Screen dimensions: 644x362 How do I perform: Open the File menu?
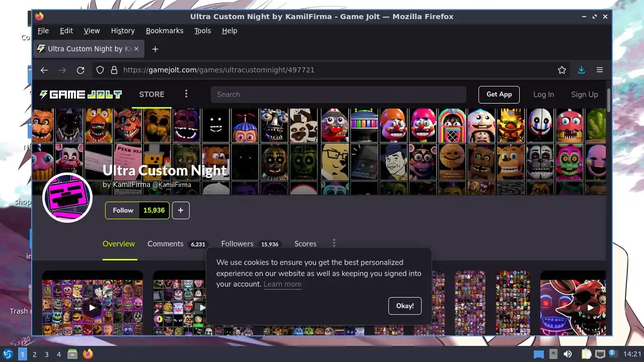(x=43, y=31)
